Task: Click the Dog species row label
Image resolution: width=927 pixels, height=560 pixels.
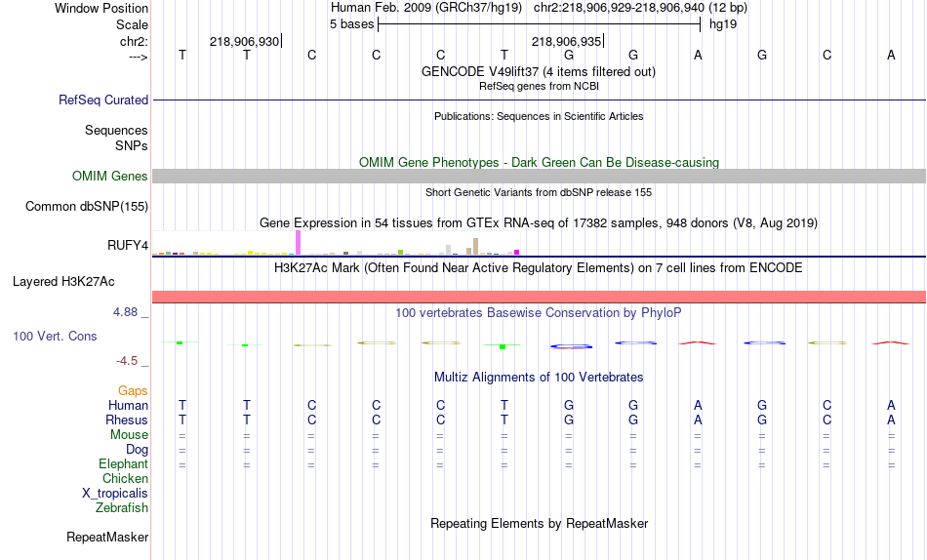Action: (138, 450)
